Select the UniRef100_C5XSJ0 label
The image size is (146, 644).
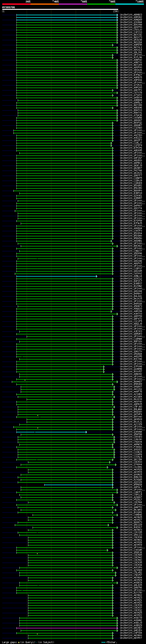click(x=131, y=30)
